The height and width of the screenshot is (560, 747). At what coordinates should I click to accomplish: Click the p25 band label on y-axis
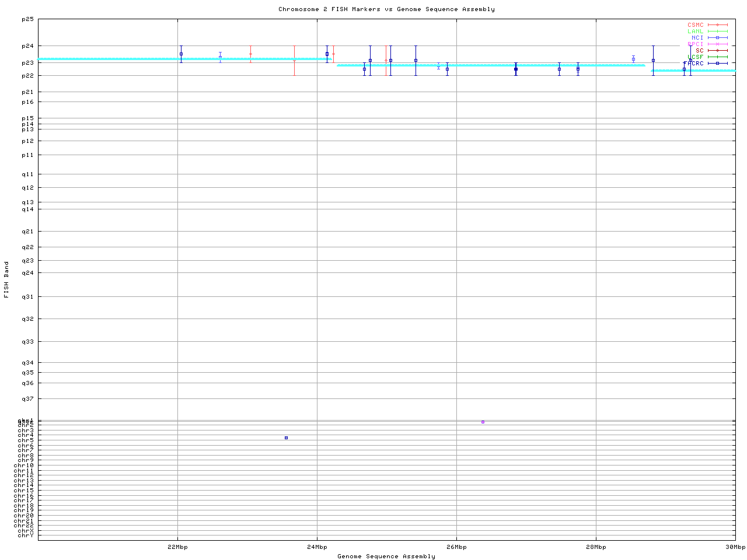pyautogui.click(x=27, y=19)
